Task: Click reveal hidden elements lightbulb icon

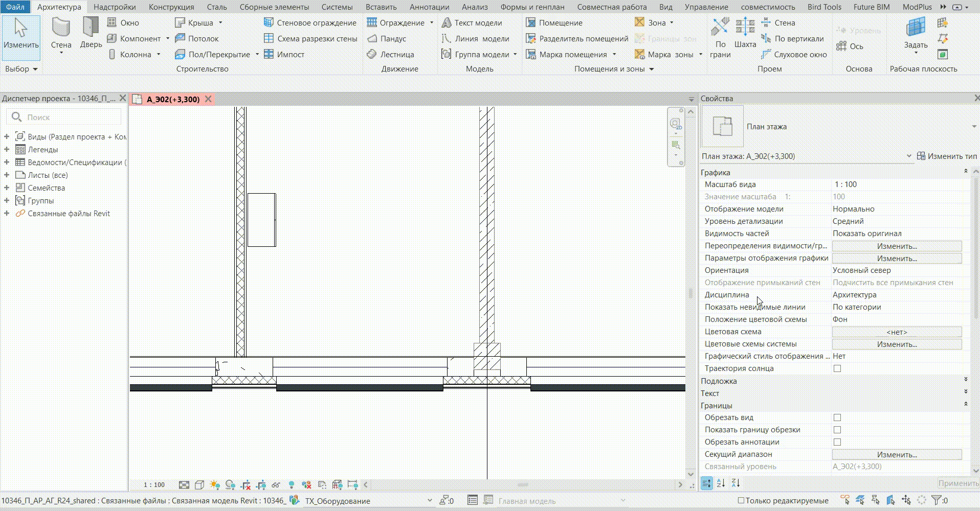Action: [292, 484]
